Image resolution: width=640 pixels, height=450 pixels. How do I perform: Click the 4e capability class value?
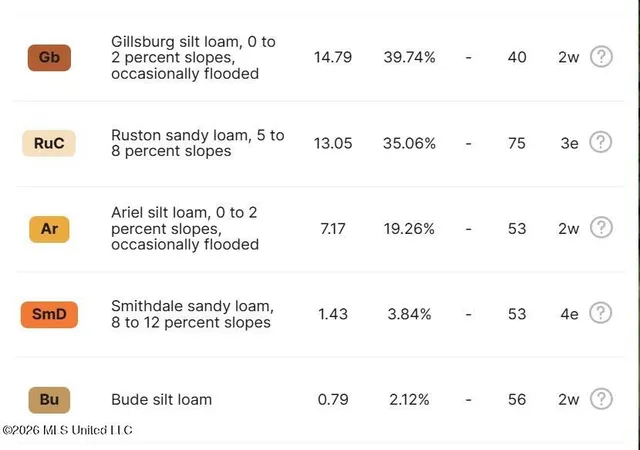click(x=569, y=314)
